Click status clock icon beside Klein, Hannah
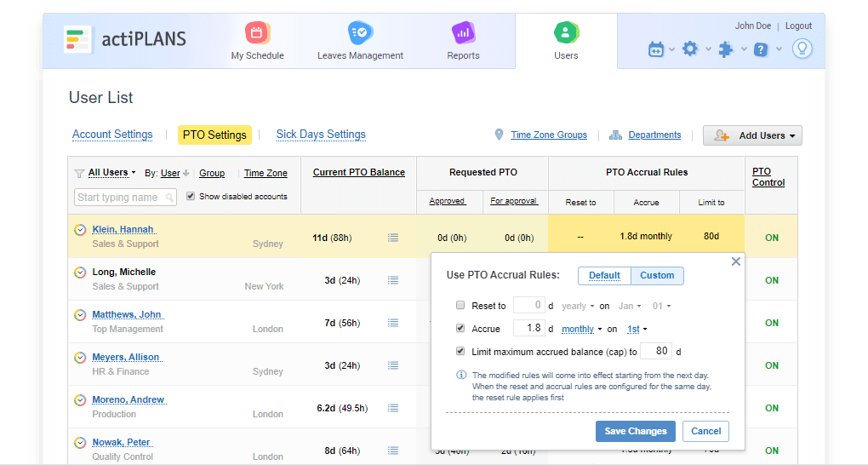The image size is (868, 465). (80, 229)
